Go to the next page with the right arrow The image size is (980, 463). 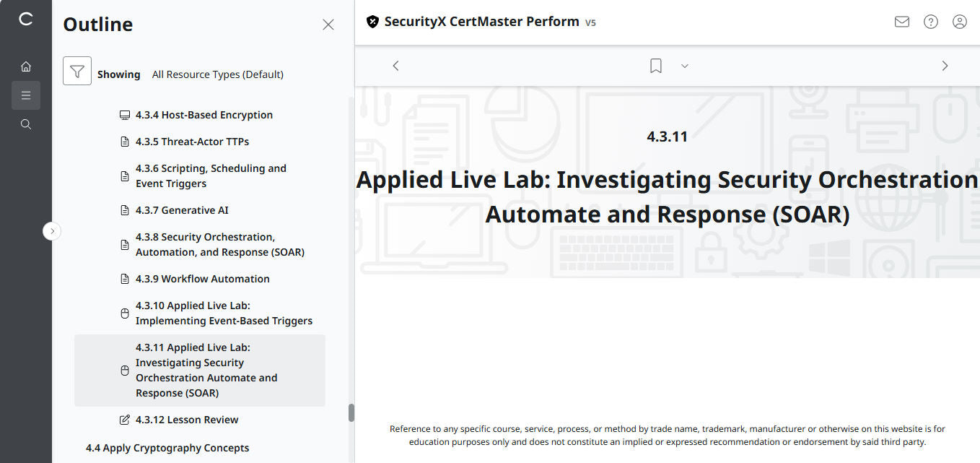tap(945, 65)
